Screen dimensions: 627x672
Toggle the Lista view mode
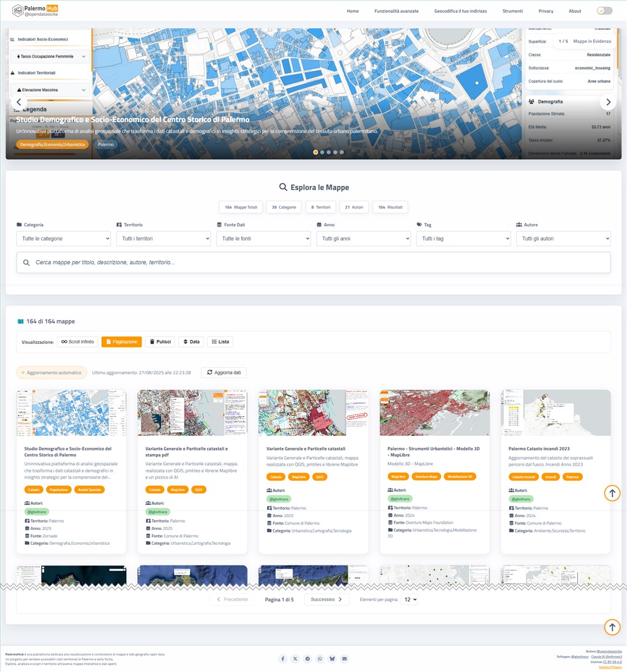click(220, 342)
